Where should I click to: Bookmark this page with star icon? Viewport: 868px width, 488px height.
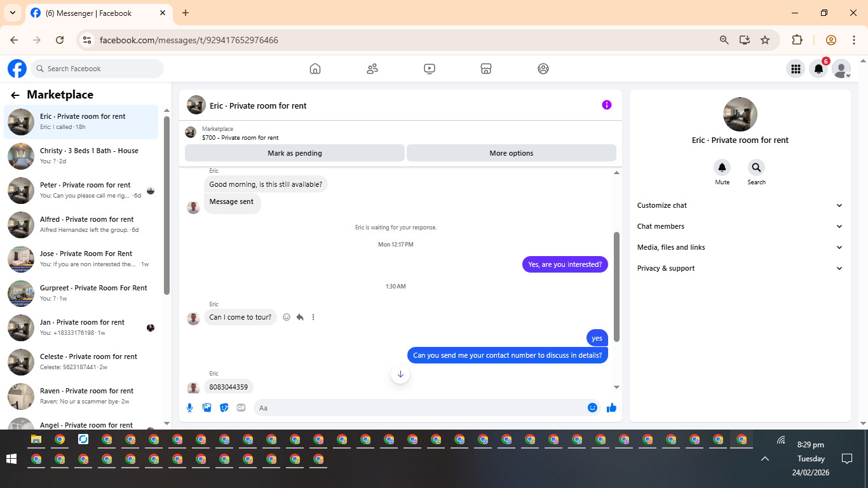pyautogui.click(x=765, y=40)
